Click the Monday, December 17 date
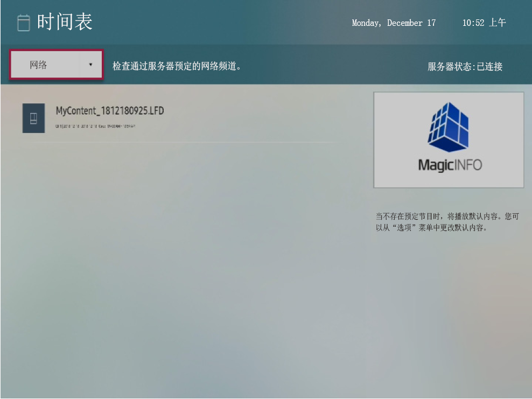 (x=394, y=23)
